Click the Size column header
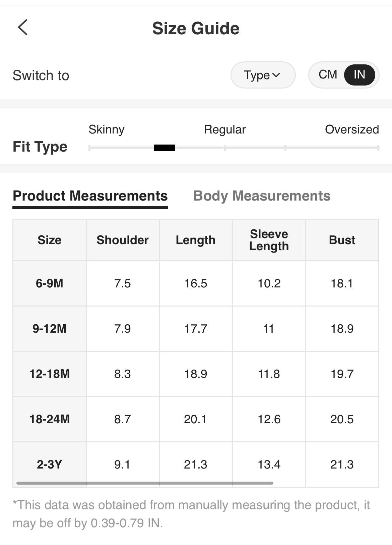The height and width of the screenshot is (545, 392). pyautogui.click(x=50, y=240)
